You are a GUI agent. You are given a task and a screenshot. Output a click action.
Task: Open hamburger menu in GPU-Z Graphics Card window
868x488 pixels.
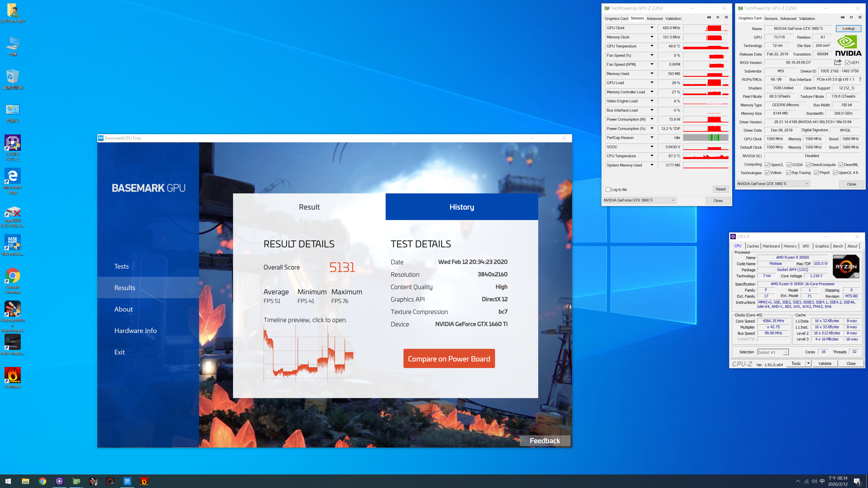point(860,17)
